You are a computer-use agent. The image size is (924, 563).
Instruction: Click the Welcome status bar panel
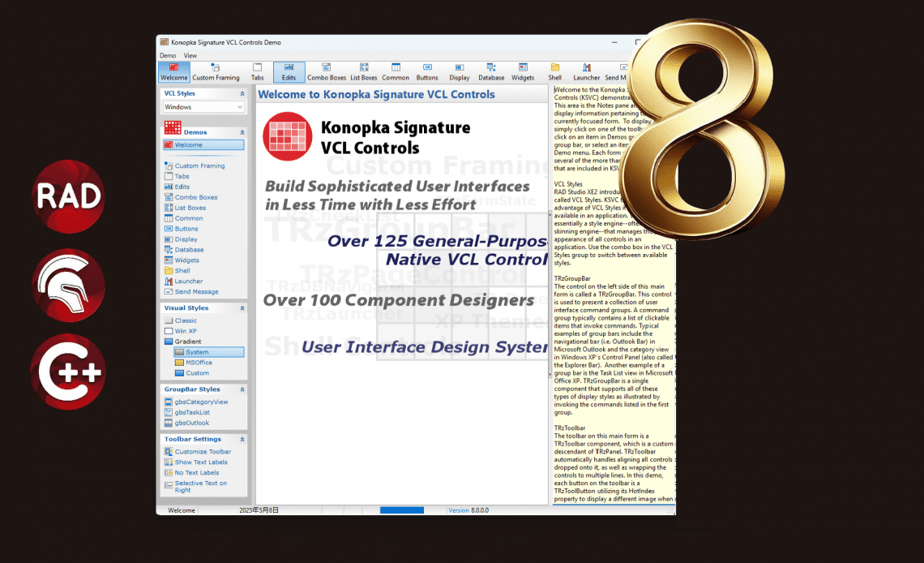click(182, 510)
